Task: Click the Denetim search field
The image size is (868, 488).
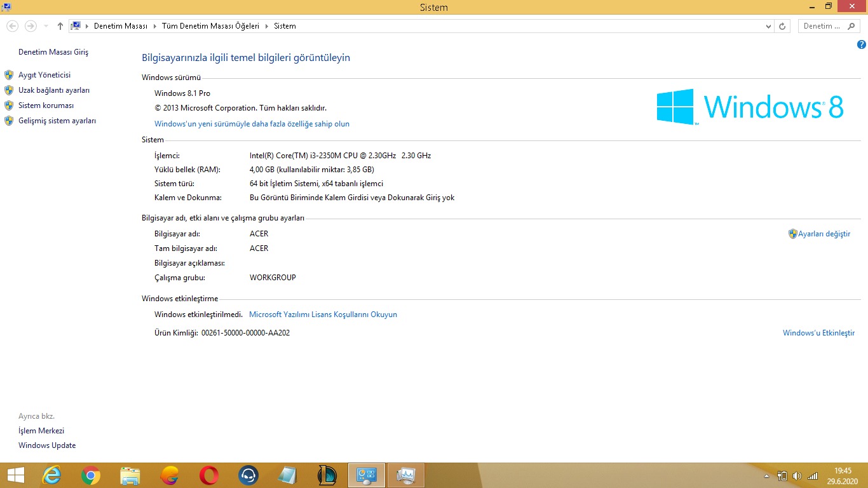Action: (822, 26)
